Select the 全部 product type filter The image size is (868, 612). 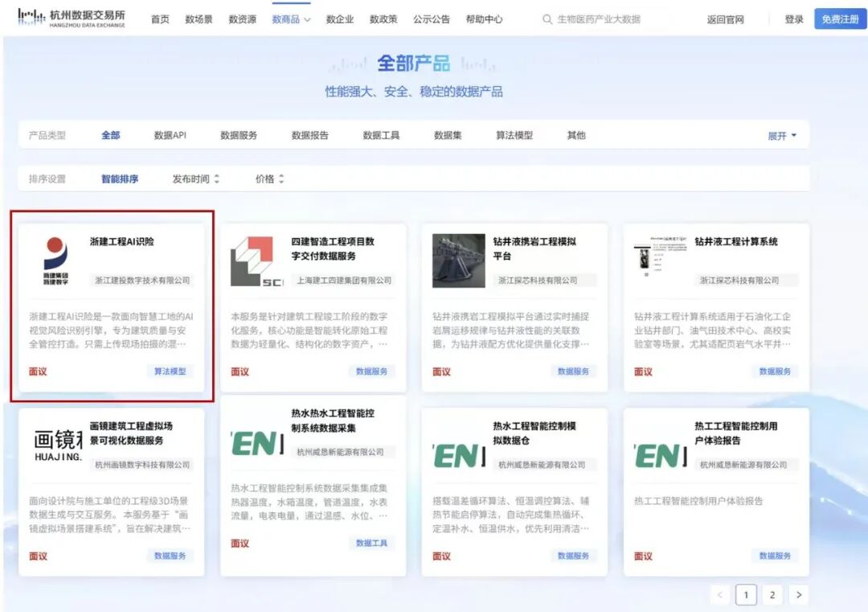point(111,135)
